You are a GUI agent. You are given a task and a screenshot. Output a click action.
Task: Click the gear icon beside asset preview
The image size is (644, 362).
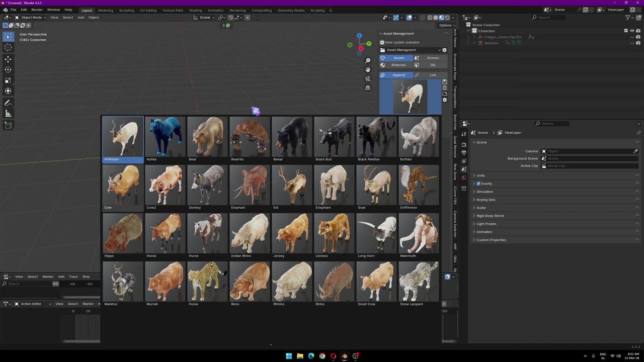pyautogui.click(x=444, y=100)
